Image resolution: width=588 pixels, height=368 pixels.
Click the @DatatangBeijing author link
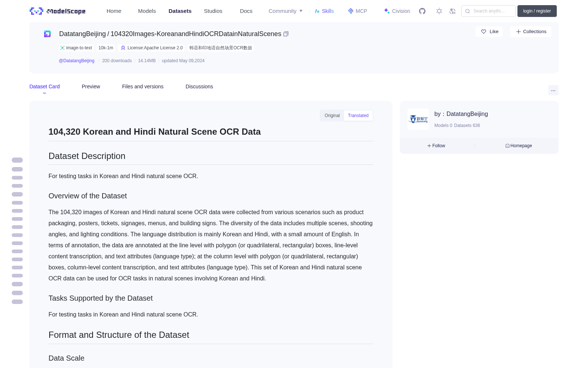tap(76, 61)
